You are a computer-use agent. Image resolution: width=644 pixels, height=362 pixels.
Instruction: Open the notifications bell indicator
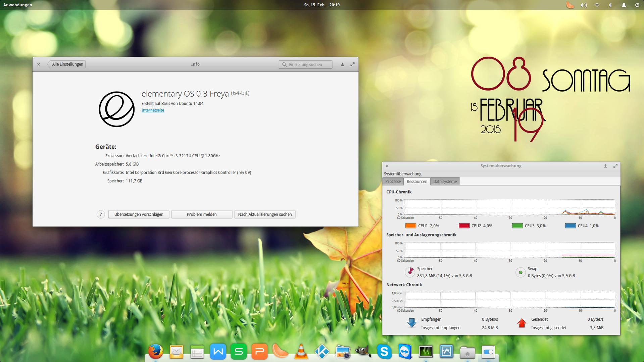624,5
